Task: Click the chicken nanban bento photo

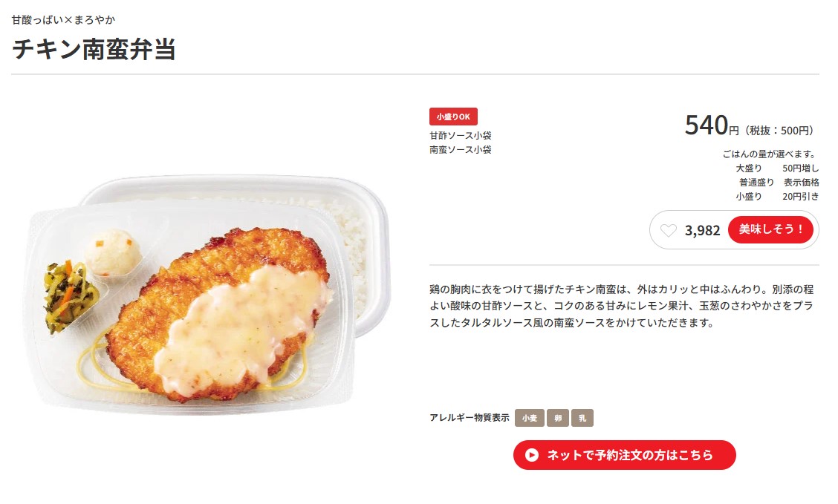Action: [209, 295]
